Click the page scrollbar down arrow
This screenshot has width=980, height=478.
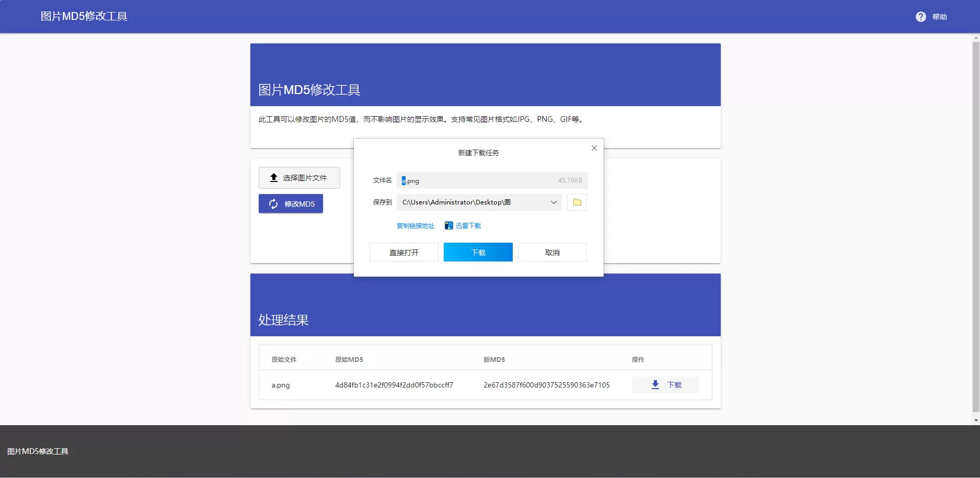[975, 420]
